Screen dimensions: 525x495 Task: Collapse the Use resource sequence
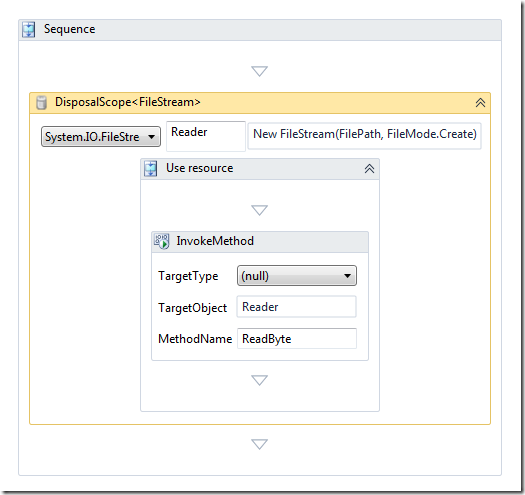tap(369, 168)
